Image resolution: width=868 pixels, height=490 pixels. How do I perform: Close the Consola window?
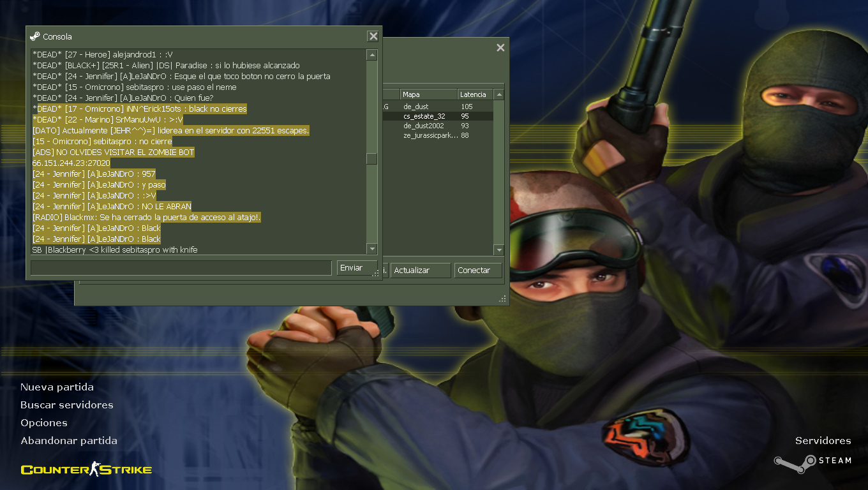pyautogui.click(x=373, y=36)
